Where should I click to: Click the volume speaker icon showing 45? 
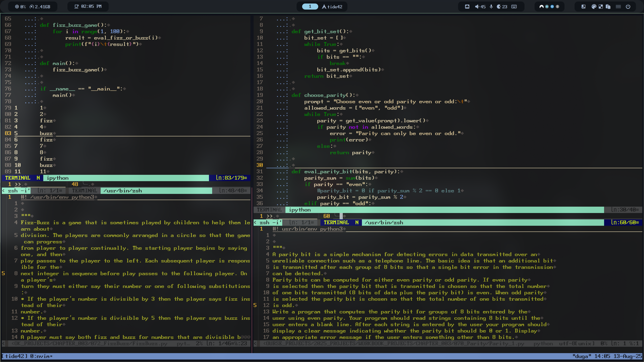(477, 7)
